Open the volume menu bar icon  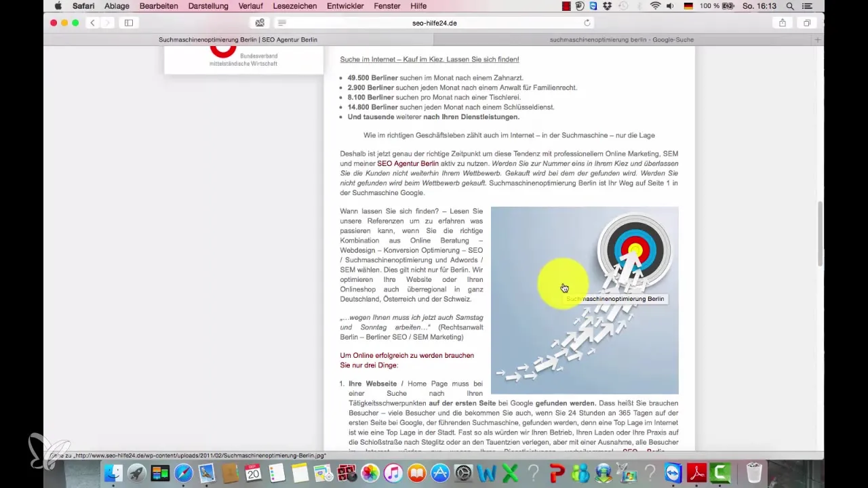pos(670,6)
